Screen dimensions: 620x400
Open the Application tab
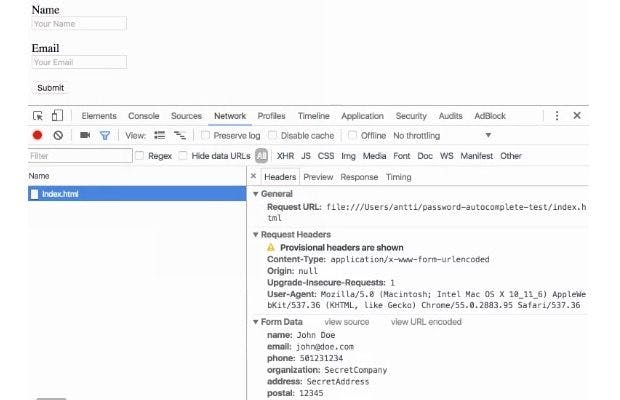[363, 116]
